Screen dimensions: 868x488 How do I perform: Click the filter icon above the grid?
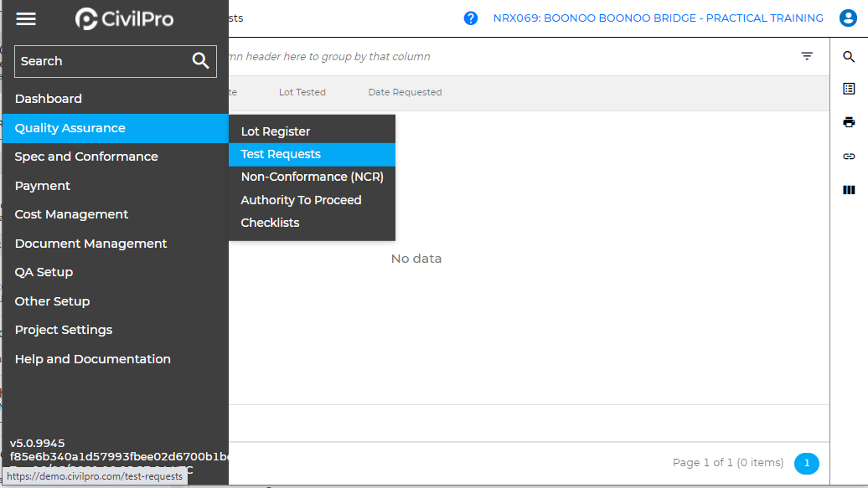807,56
